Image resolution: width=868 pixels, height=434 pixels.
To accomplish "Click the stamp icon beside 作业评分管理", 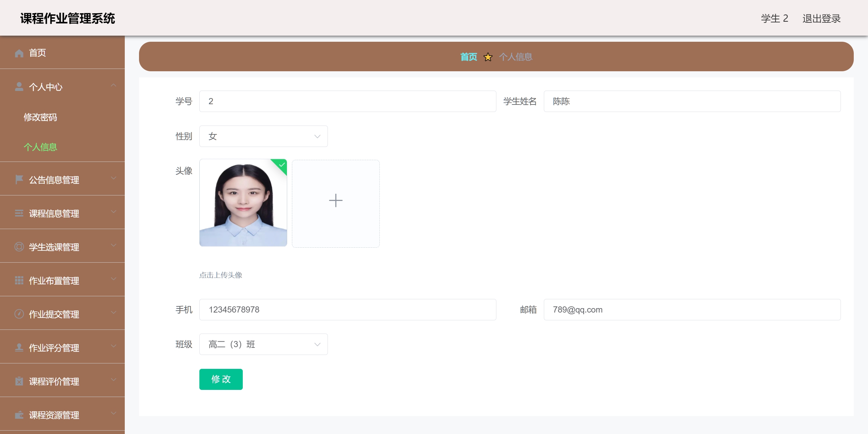I will 19,347.
